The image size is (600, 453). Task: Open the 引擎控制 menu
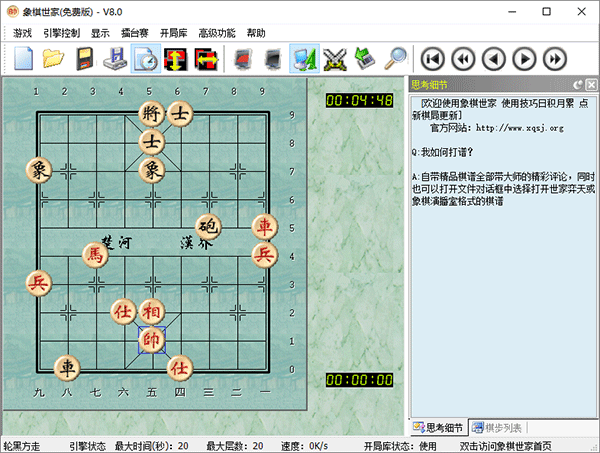pyautogui.click(x=61, y=33)
